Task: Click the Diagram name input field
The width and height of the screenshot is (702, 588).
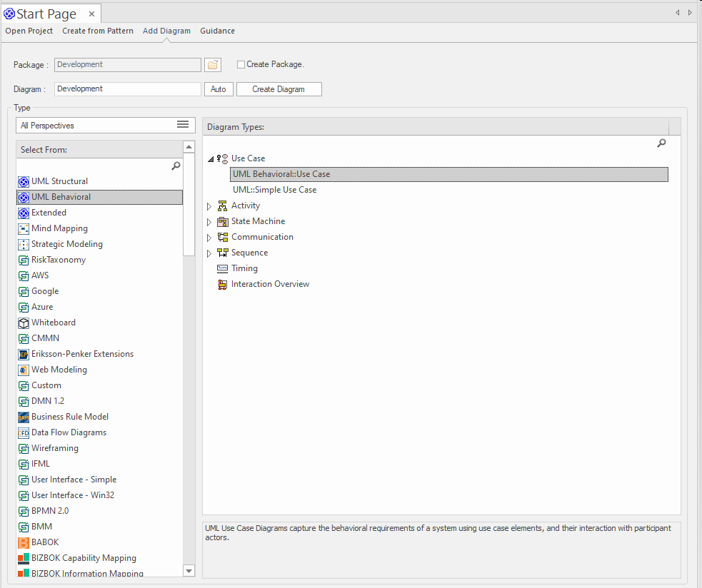Action: [127, 89]
